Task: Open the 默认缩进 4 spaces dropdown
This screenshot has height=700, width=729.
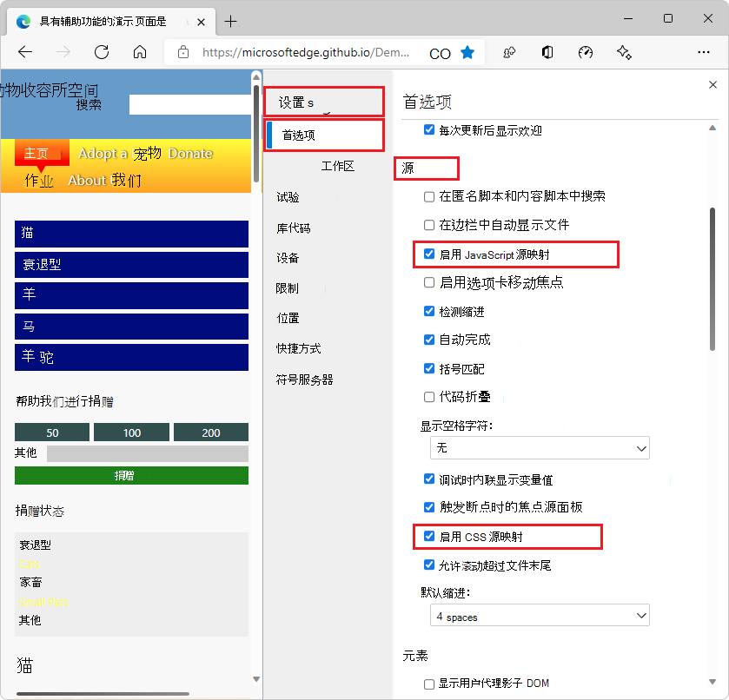Action: [x=540, y=616]
